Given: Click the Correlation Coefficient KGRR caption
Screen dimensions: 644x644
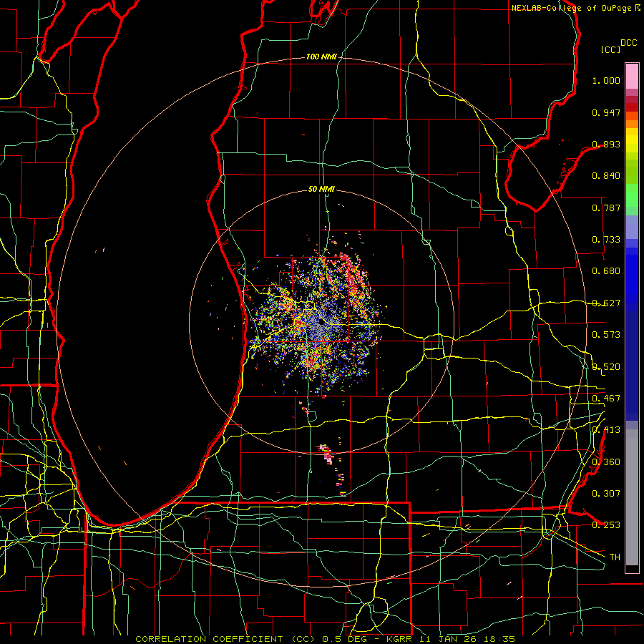Looking at the screenshot, I should point(325,639).
